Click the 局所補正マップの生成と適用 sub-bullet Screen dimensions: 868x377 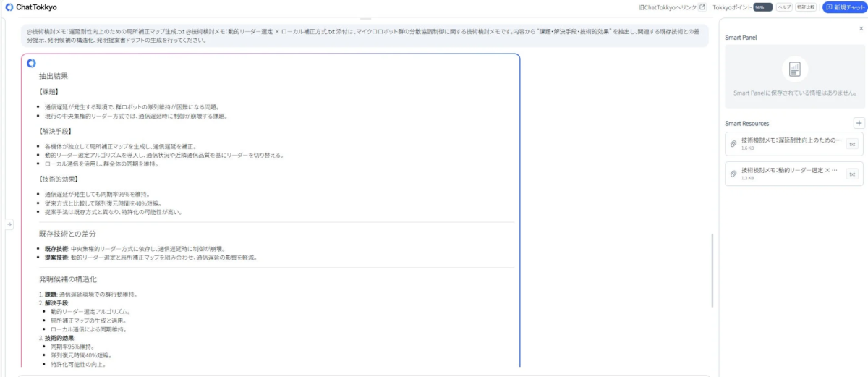[88, 321]
